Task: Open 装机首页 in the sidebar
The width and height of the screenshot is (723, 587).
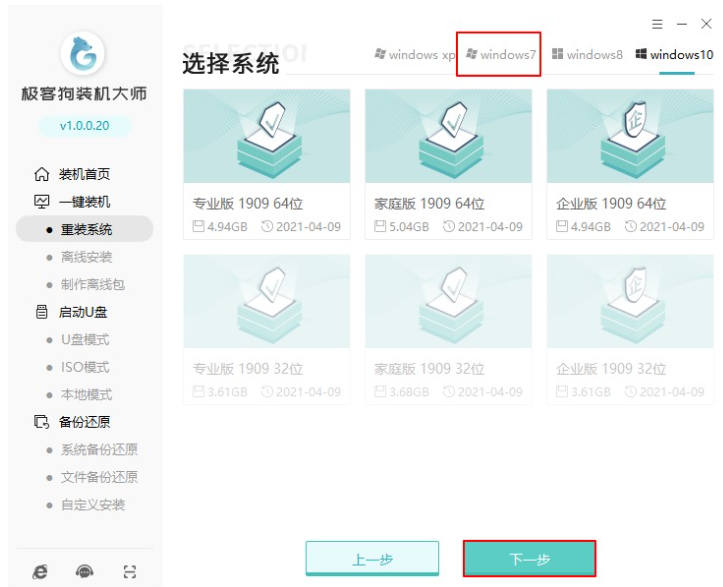Action: [x=84, y=174]
